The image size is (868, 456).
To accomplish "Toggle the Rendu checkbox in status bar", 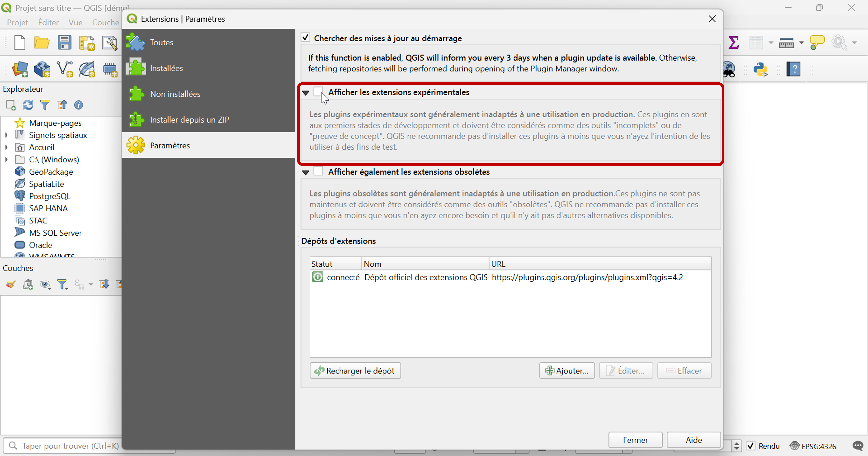I will 751,446.
